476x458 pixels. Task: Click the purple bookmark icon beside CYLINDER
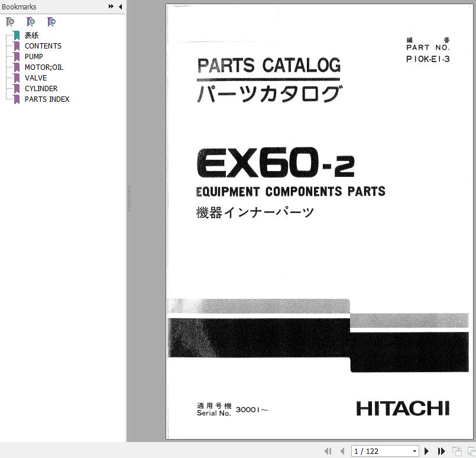tap(17, 89)
